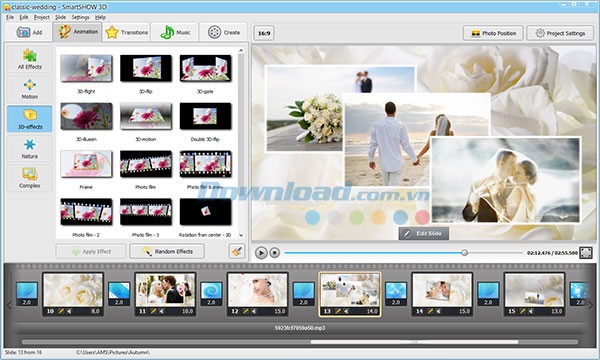The height and width of the screenshot is (360, 600).
Task: Click the sound icon on slide 13
Action: (x=346, y=311)
